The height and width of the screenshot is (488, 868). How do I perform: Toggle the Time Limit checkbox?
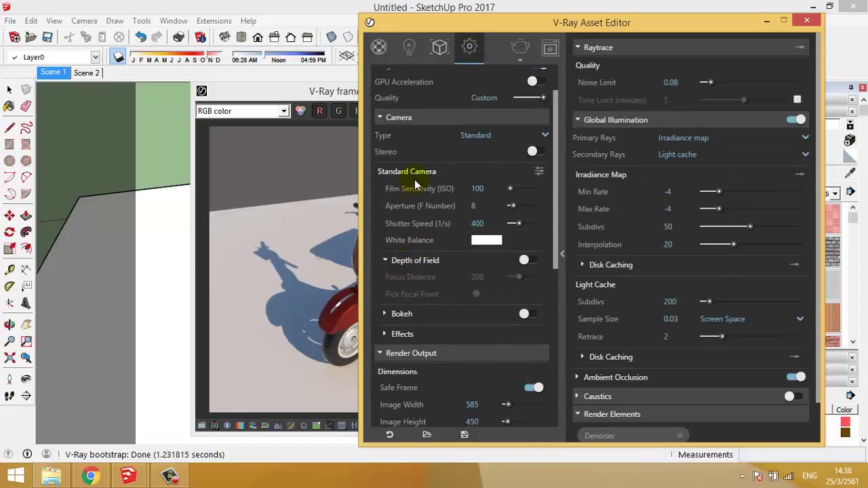click(797, 100)
